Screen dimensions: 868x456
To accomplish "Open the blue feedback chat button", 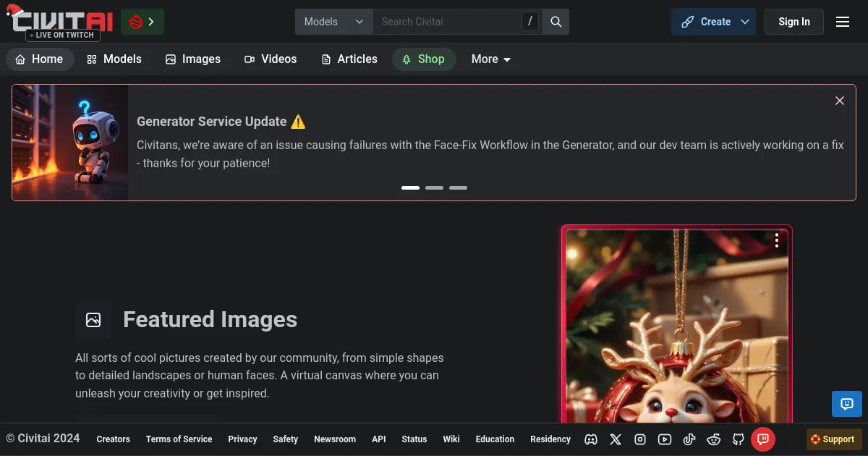I will pyautogui.click(x=846, y=404).
